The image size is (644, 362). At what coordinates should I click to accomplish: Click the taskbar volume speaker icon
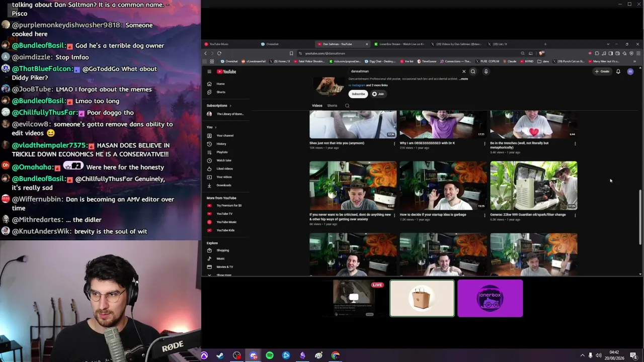[x=598, y=355]
